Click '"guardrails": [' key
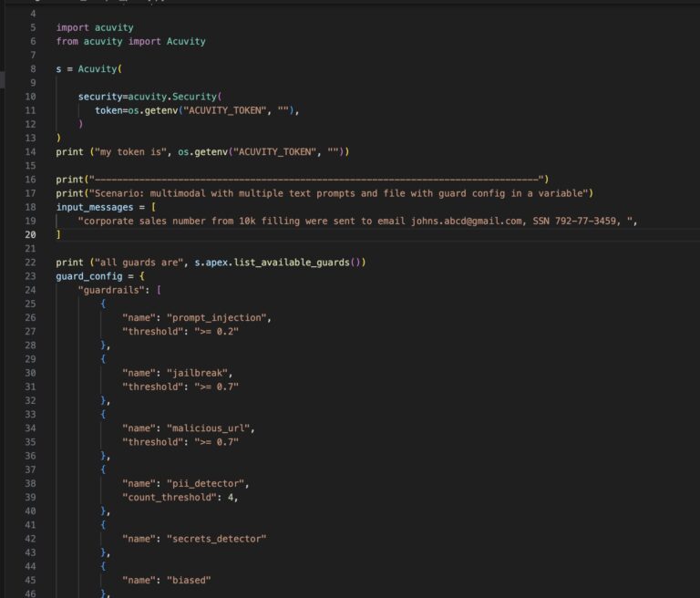 pyautogui.click(x=119, y=290)
